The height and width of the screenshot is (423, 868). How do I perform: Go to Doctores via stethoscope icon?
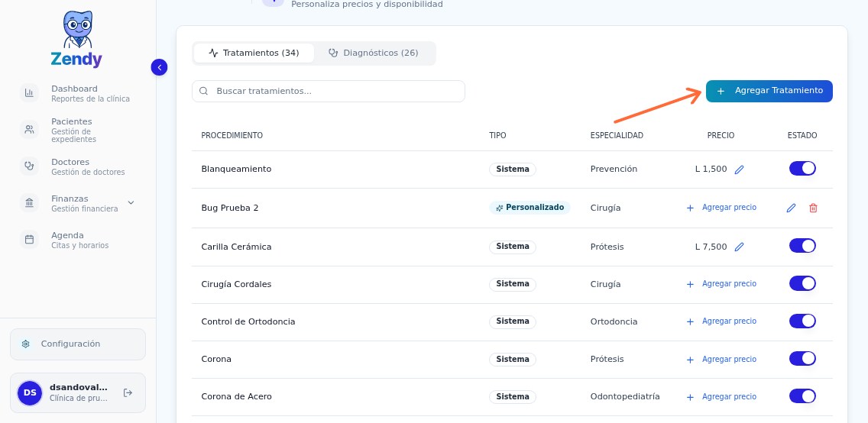(x=30, y=166)
